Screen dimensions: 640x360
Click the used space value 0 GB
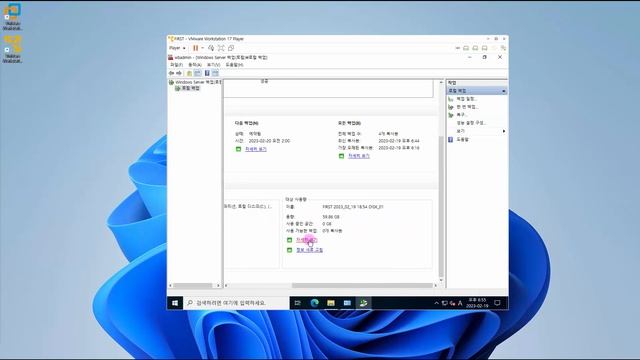pyautogui.click(x=327, y=224)
